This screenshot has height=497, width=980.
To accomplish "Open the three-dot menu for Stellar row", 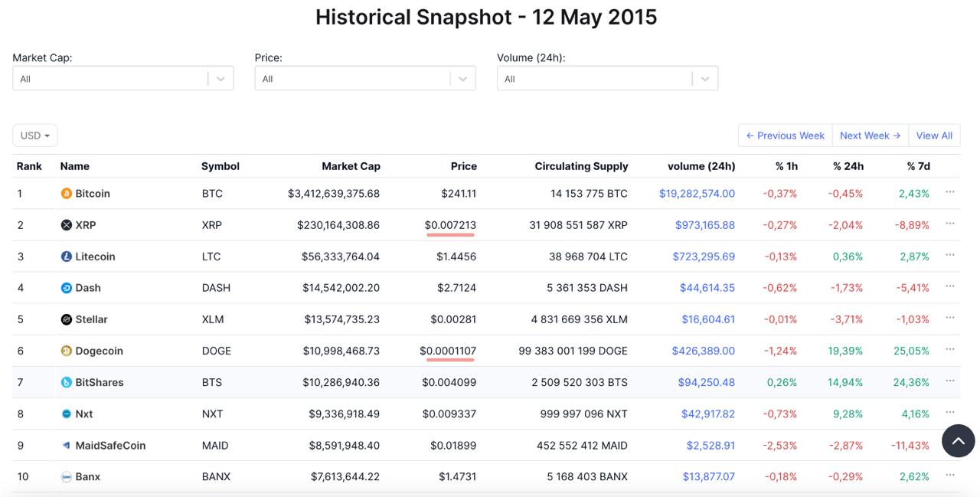I will [950, 318].
